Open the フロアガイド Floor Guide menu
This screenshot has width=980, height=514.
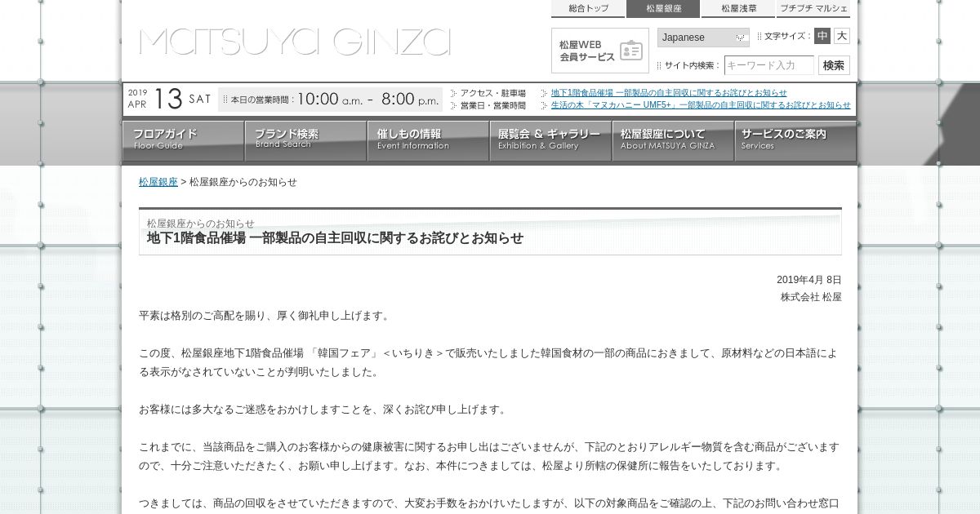(x=184, y=141)
